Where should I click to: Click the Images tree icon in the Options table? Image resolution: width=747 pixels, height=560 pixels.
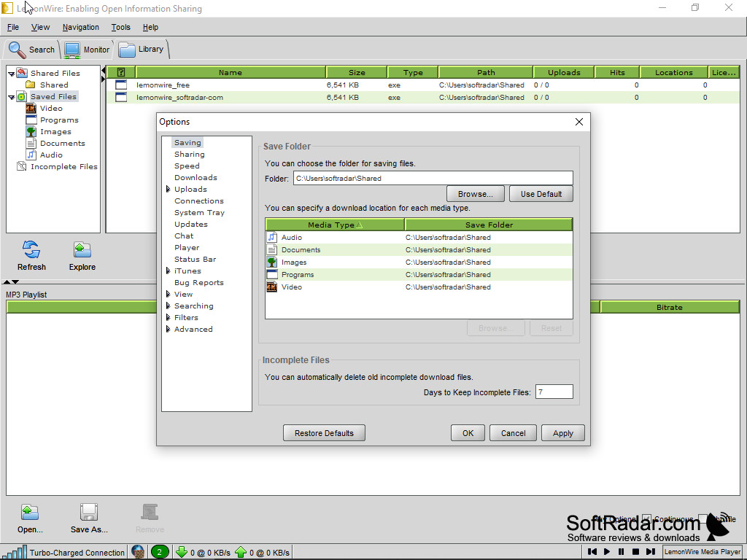click(271, 262)
